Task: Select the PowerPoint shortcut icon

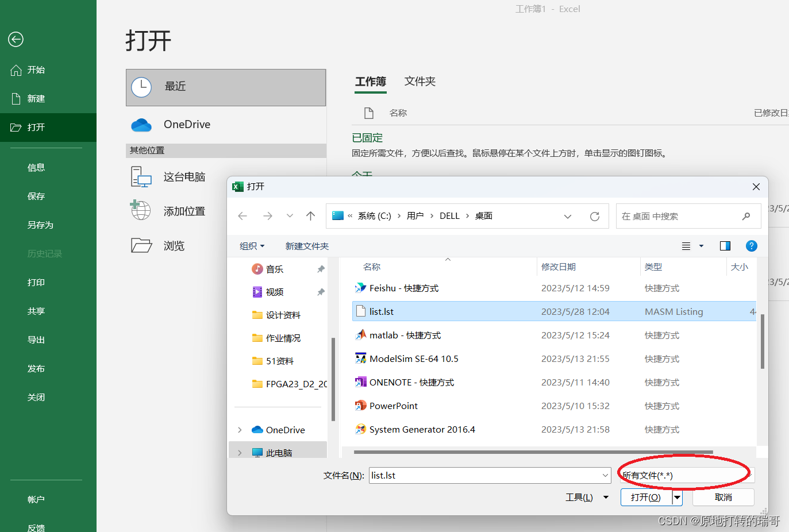Action: 360,406
